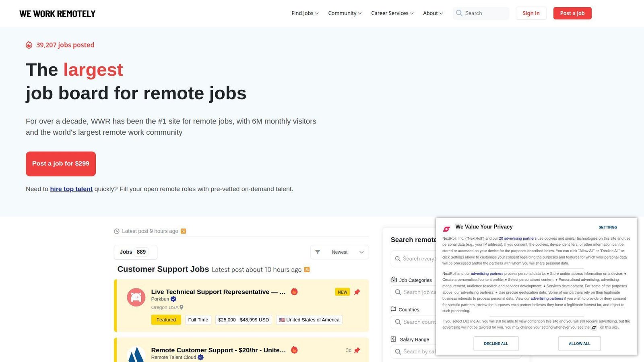Click Decline All in the privacy popup
The width and height of the screenshot is (644, 362).
tap(496, 343)
